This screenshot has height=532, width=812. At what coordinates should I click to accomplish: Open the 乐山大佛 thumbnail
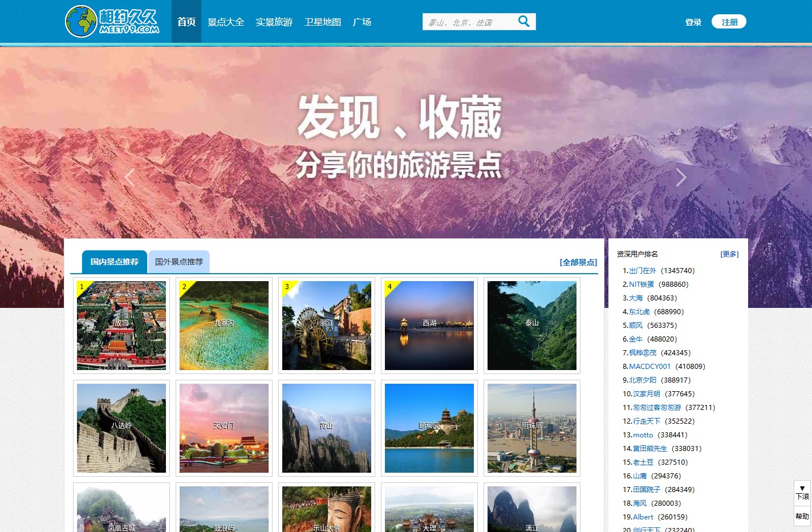click(x=327, y=508)
